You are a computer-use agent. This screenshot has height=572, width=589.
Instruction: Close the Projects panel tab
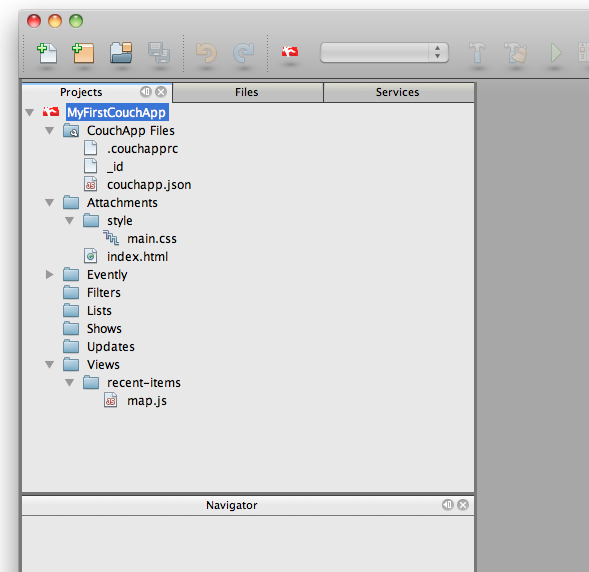[x=161, y=92]
